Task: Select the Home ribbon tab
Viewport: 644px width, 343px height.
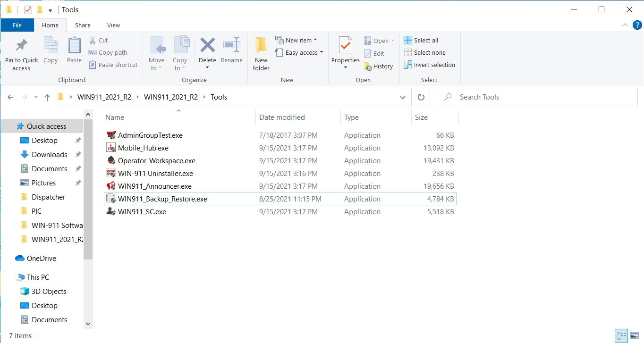Action: pos(50,25)
